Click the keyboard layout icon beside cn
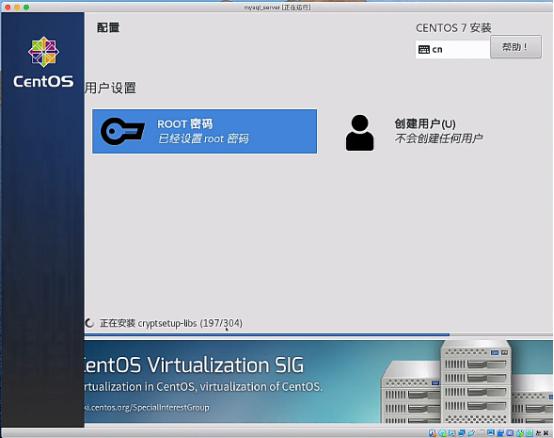 [x=424, y=49]
